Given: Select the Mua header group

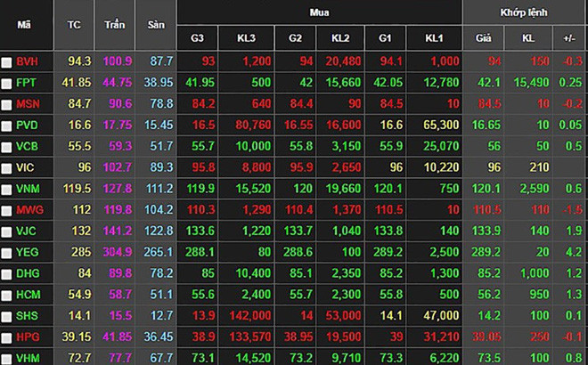Looking at the screenshot, I should (x=319, y=12).
